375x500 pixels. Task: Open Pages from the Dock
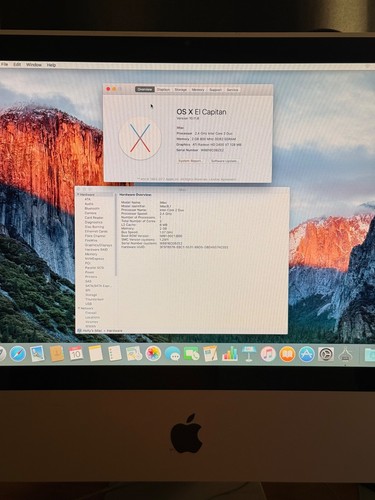(210, 354)
